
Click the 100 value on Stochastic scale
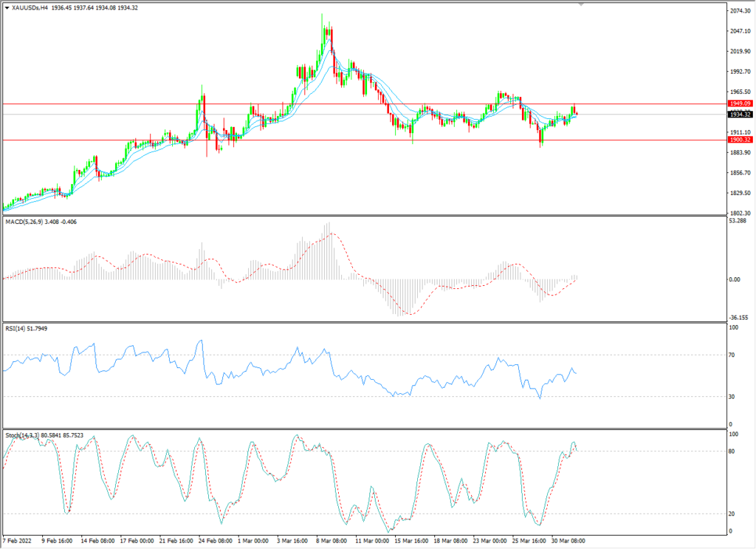(733, 434)
